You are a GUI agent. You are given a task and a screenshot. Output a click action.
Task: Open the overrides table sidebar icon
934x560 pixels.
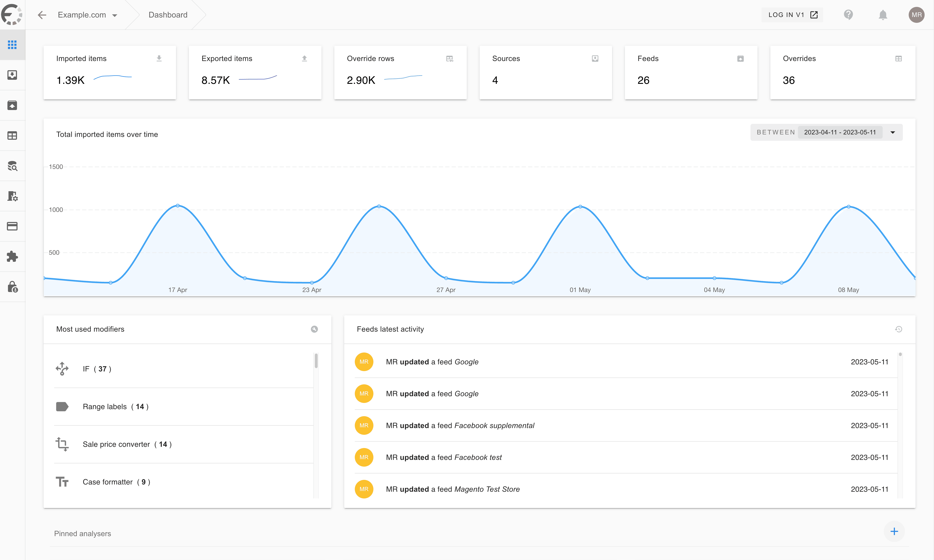click(x=12, y=135)
